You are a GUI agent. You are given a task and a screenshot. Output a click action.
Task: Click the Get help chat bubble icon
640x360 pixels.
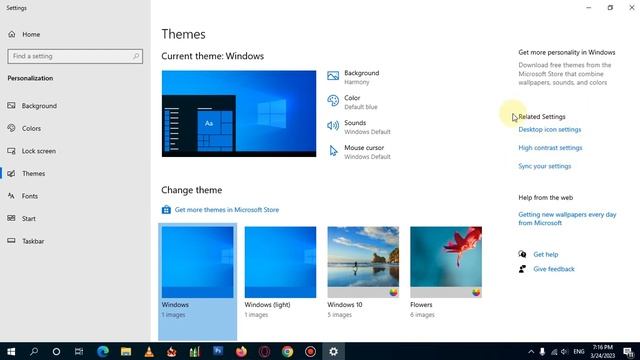click(522, 254)
